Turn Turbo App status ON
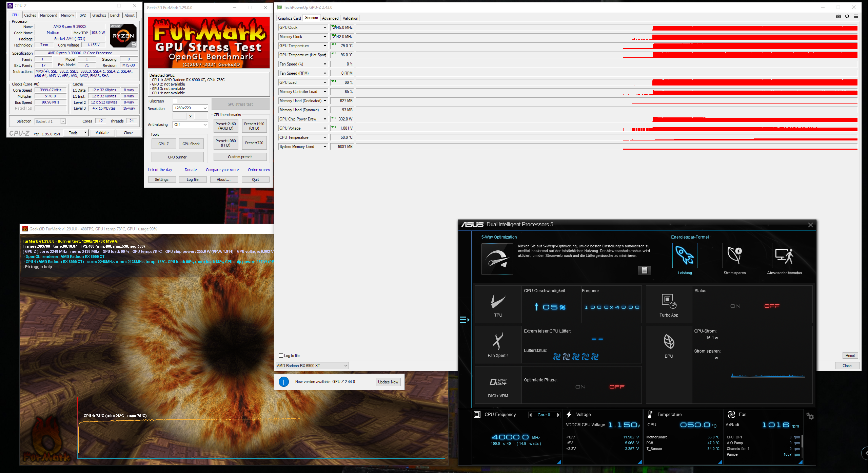The height and width of the screenshot is (473, 868). [x=735, y=306]
